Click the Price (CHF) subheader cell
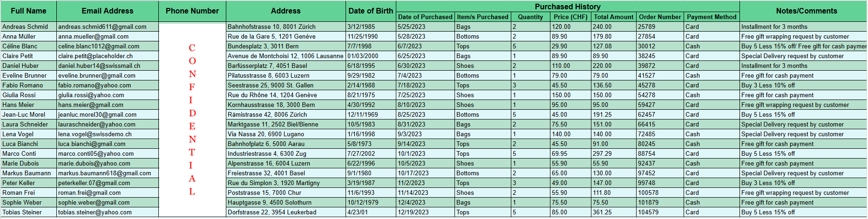 570,17
